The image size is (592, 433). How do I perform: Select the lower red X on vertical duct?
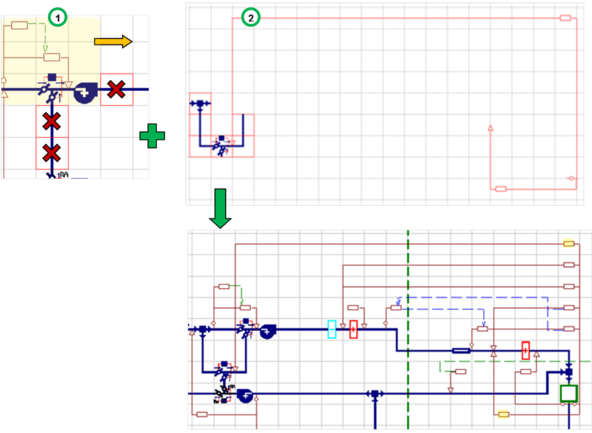52,153
